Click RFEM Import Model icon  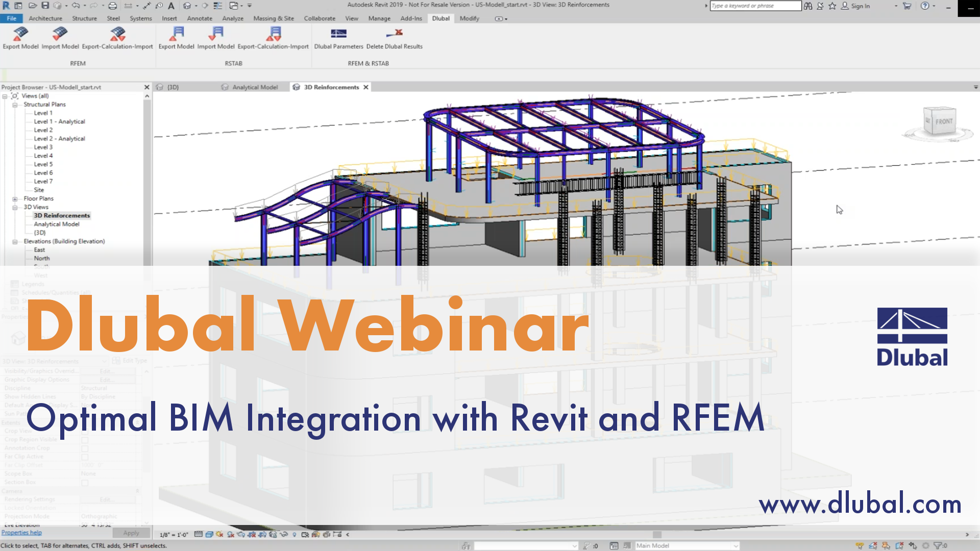click(60, 34)
